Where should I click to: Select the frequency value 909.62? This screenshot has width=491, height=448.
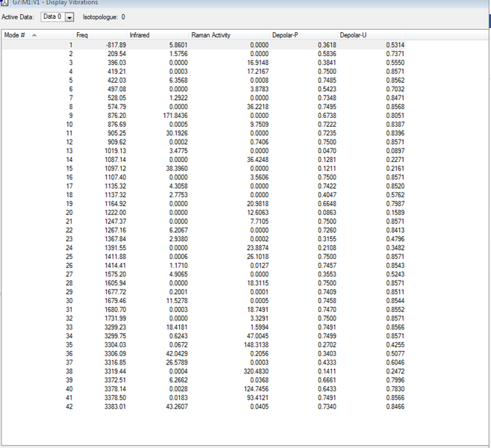(117, 142)
